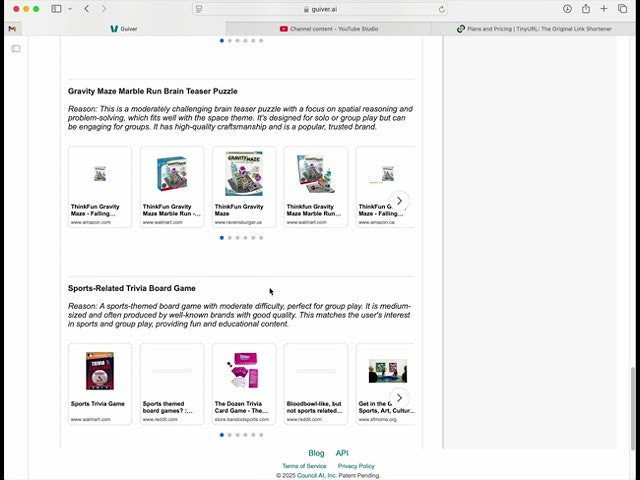Click Gravity Maze Marble Run Brain Teaser heading

153,91
